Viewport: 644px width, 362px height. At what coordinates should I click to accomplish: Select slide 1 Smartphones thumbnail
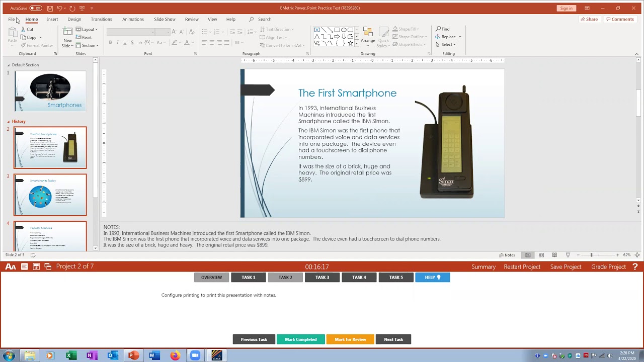click(50, 91)
